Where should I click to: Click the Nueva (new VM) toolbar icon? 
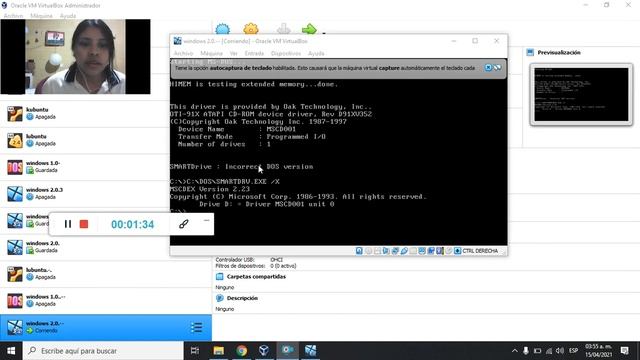[222, 29]
